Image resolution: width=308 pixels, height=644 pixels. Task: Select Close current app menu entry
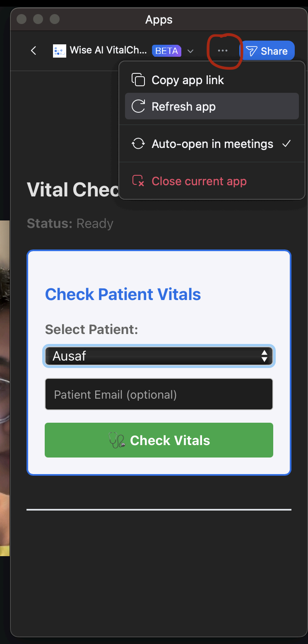coord(199,181)
